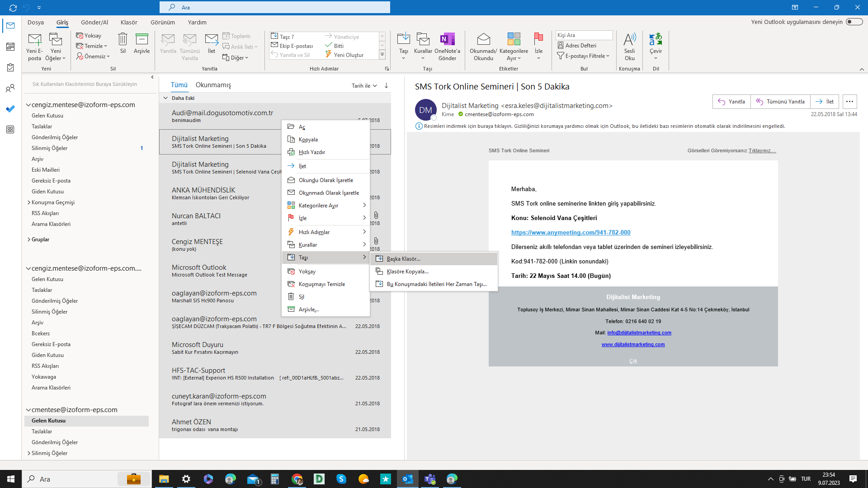
Task: Open Adres Defteri address book
Action: (577, 46)
